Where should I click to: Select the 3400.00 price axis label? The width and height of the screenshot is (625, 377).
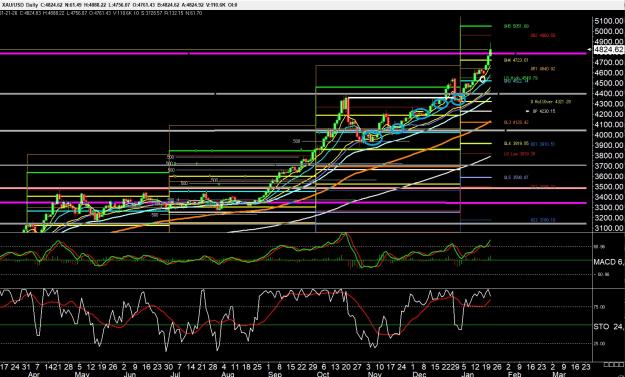tap(608, 197)
